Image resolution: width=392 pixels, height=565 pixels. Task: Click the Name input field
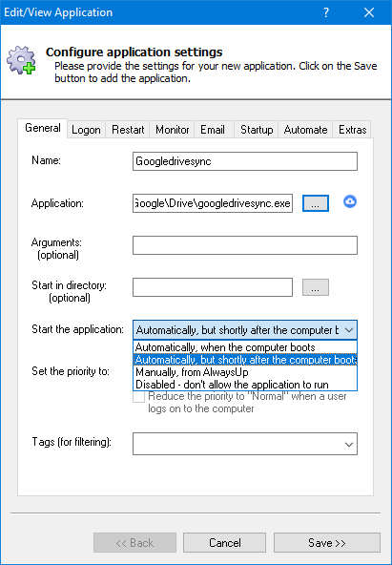coord(245,161)
